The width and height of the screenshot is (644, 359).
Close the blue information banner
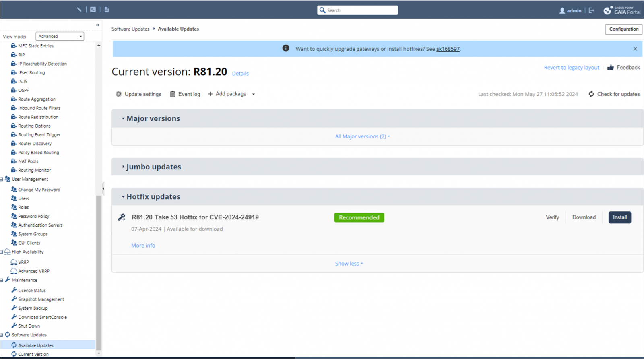click(x=635, y=49)
